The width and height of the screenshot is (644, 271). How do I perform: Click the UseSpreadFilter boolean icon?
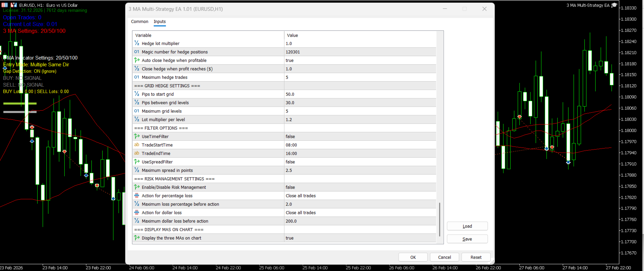coord(137,162)
